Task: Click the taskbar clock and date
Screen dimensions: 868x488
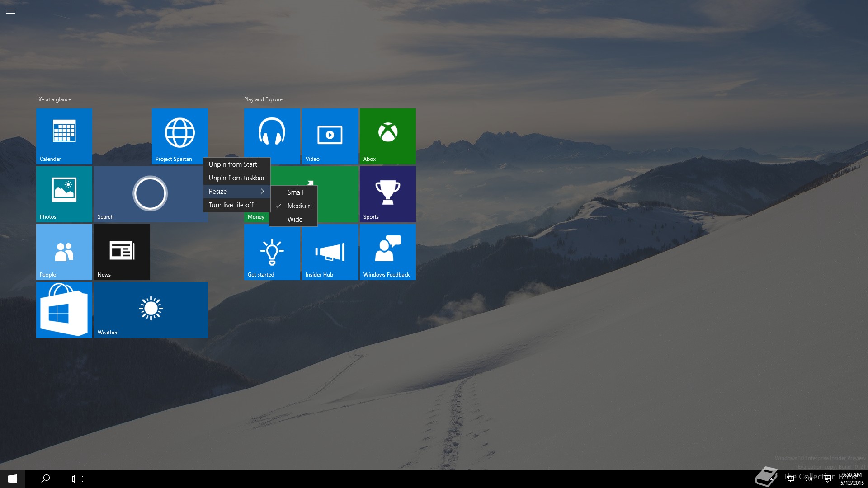Action: (x=852, y=479)
